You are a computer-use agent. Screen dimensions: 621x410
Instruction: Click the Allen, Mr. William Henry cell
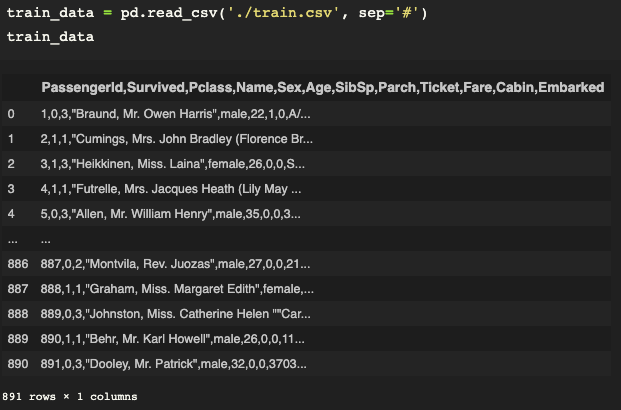click(x=170, y=214)
